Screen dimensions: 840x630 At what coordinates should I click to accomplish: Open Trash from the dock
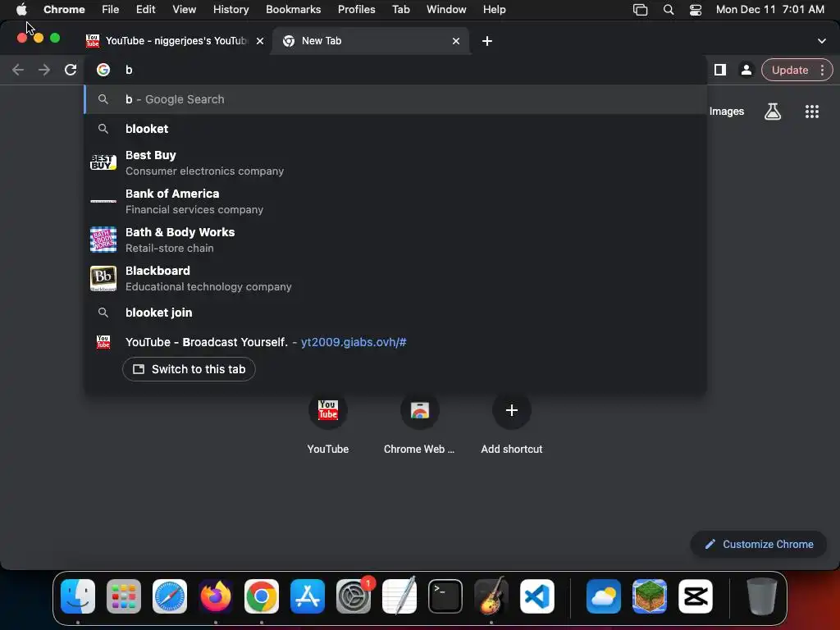point(762,596)
